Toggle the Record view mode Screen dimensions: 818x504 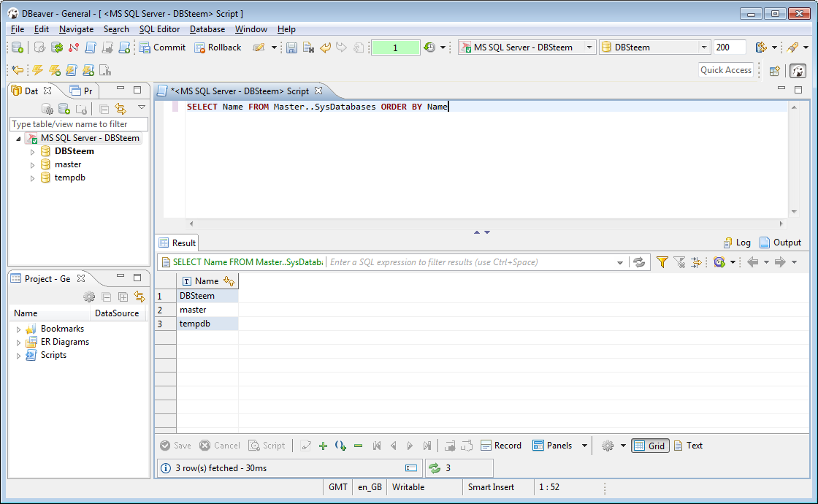[501, 446]
